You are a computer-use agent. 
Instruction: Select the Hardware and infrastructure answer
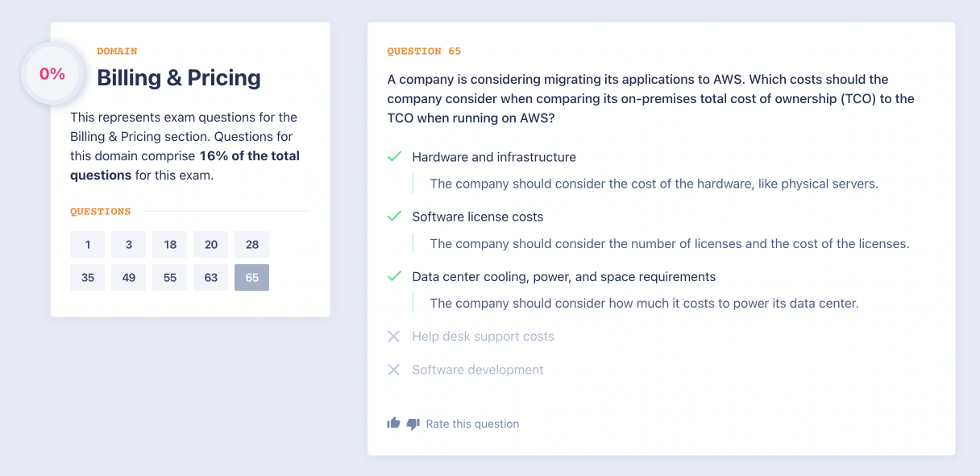[x=493, y=157]
